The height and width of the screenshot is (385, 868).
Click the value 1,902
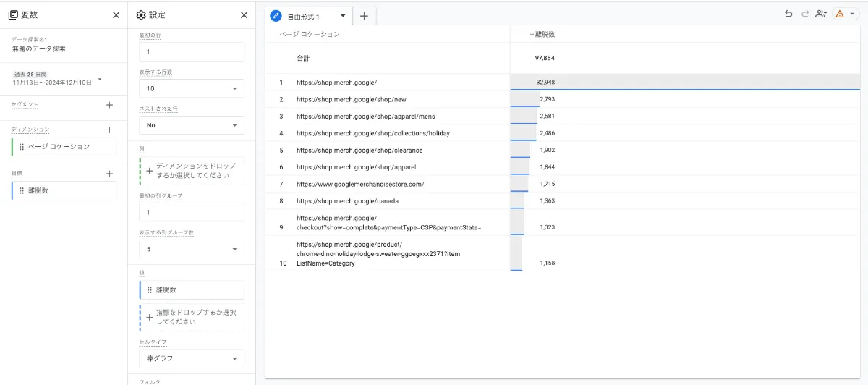coord(548,151)
